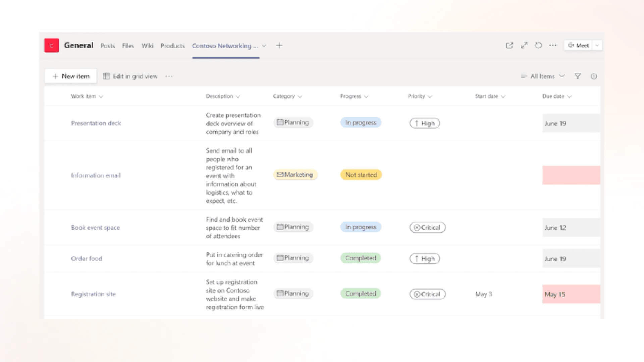The image size is (644, 362).
Task: Click description 'Set up registration site'
Action: coord(235,294)
